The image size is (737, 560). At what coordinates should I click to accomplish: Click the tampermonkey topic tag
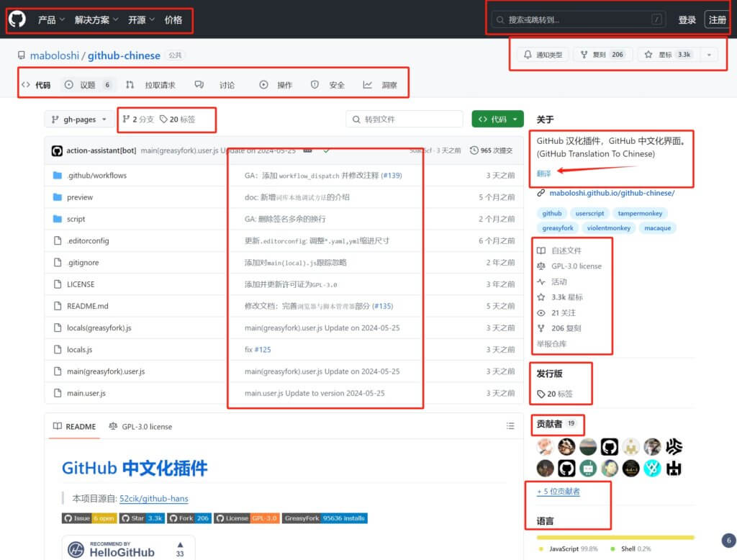640,214
